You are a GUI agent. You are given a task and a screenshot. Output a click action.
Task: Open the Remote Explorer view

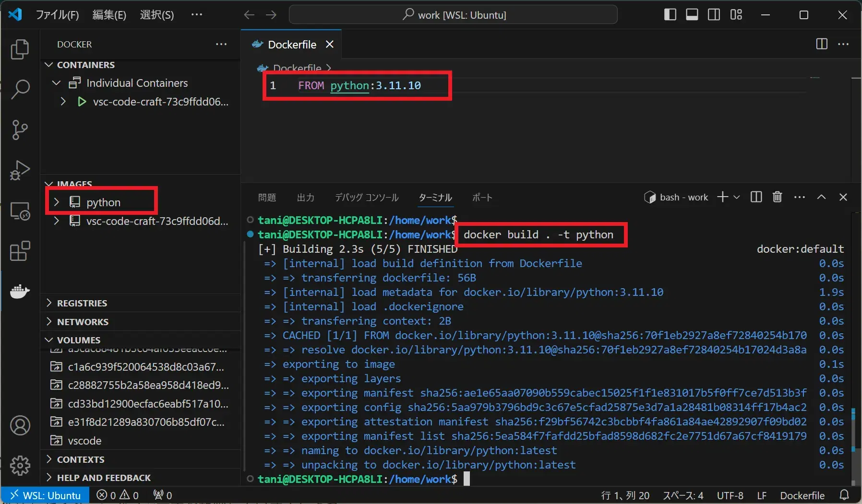(20, 211)
